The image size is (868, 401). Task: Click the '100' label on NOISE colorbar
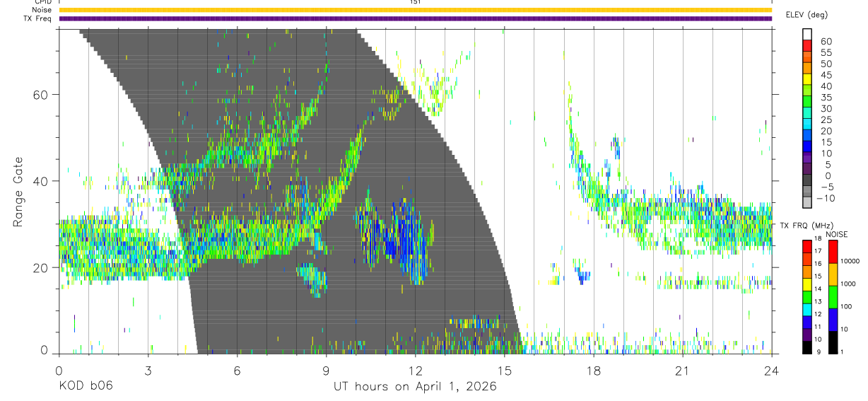(846, 306)
